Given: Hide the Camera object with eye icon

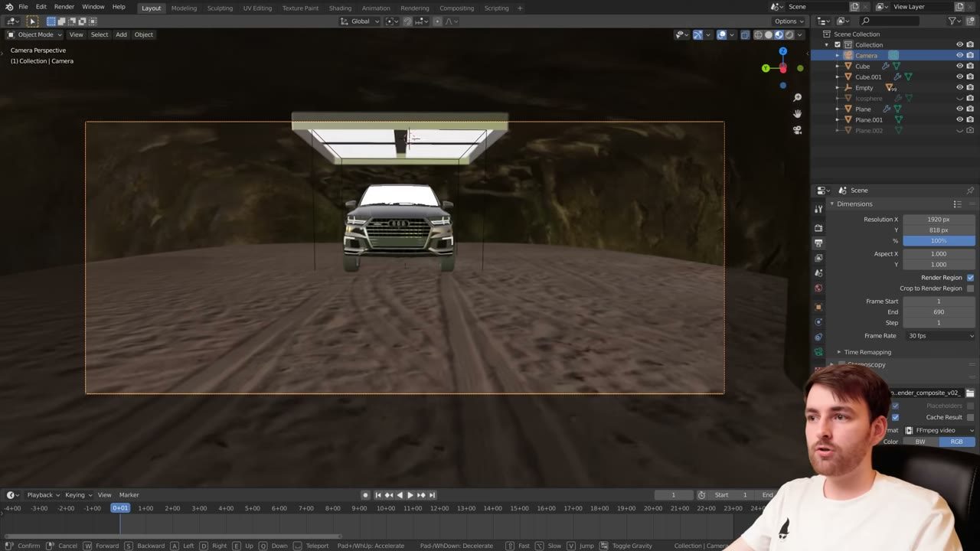Looking at the screenshot, I should click(x=959, y=55).
